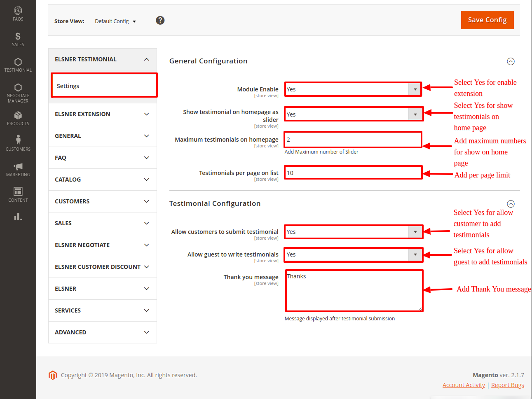
Task: Open the Report Bugs link
Action: point(507,385)
